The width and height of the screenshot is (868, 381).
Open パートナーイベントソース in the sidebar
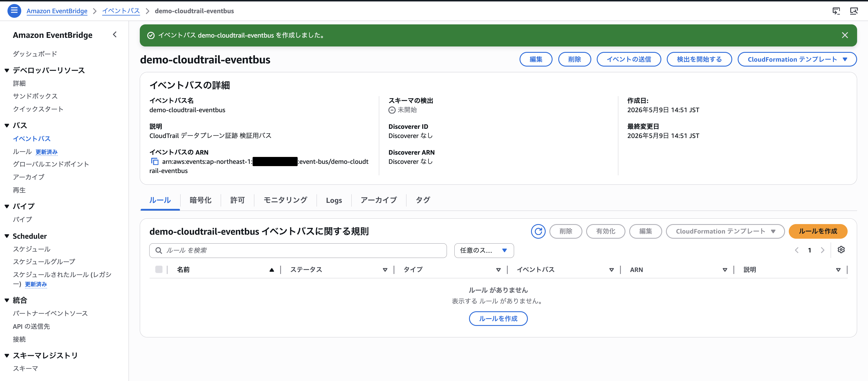point(50,313)
